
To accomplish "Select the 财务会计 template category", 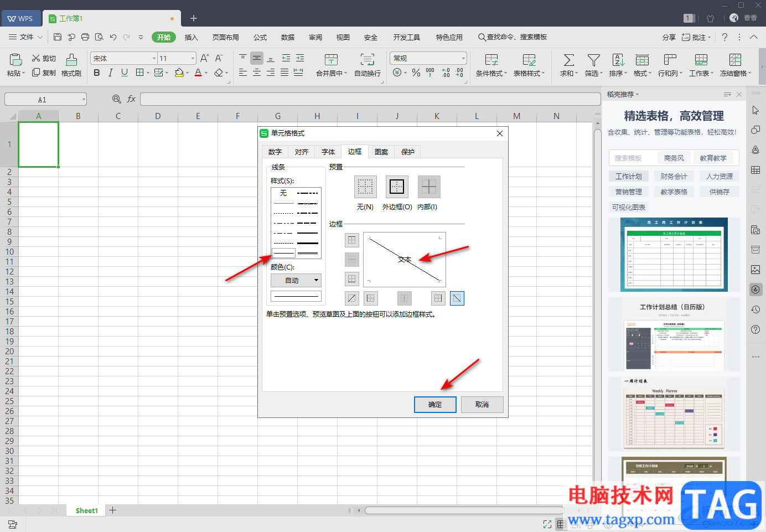I will click(x=674, y=177).
